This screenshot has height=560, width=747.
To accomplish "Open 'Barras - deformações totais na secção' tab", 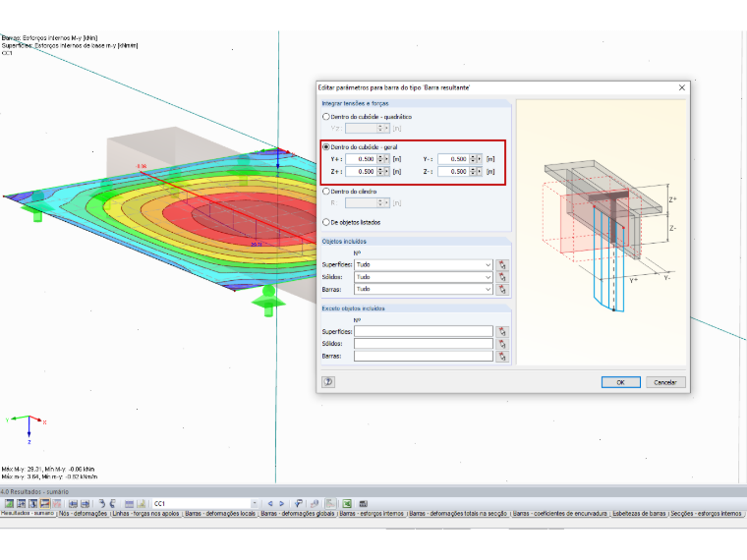I will [x=458, y=513].
